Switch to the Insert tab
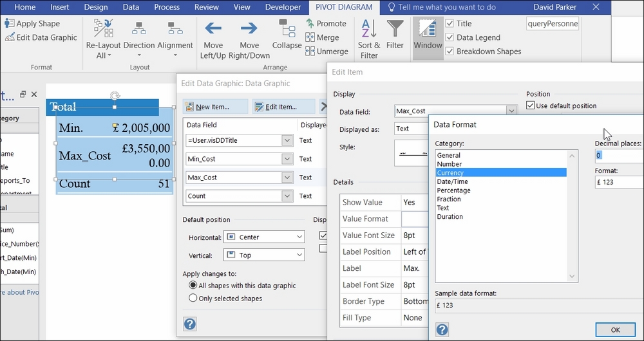644x341 pixels. coord(60,7)
